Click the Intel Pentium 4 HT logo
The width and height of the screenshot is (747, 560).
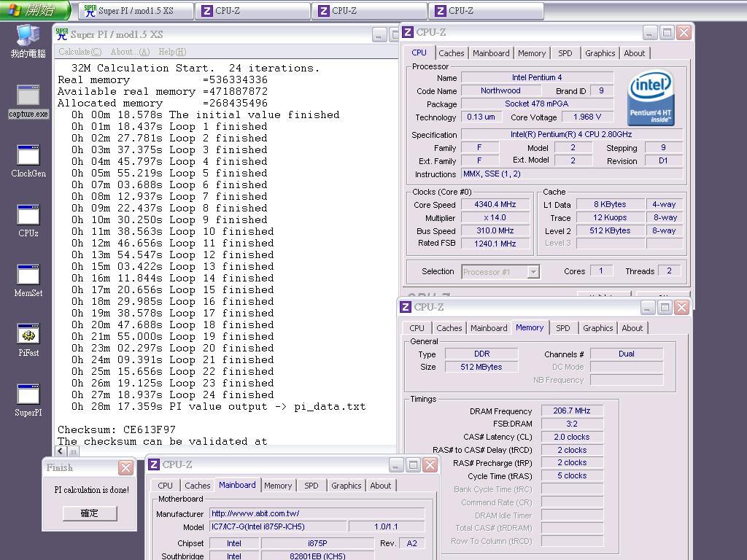pyautogui.click(x=650, y=98)
